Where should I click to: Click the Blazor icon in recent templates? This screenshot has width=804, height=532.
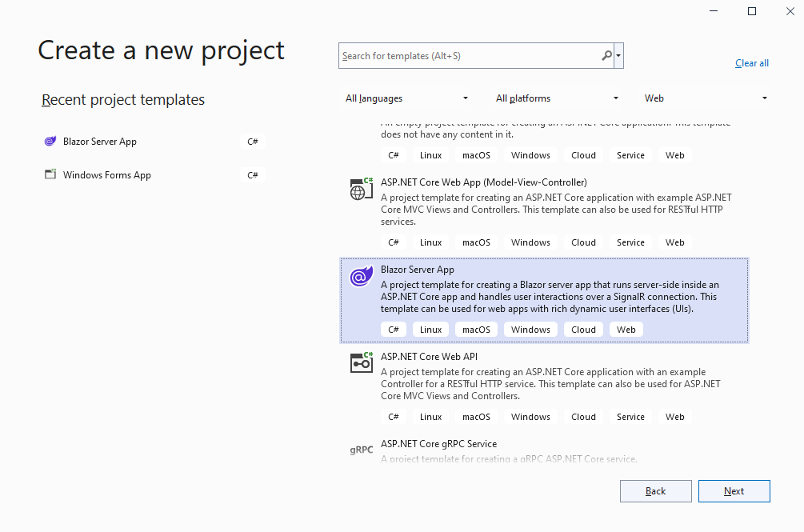(x=50, y=142)
